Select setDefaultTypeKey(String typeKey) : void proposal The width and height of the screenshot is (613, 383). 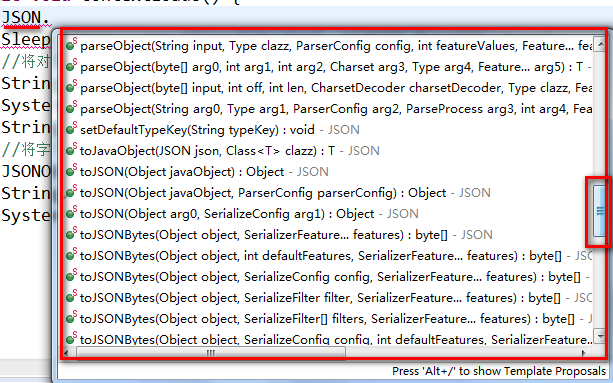click(x=328, y=129)
